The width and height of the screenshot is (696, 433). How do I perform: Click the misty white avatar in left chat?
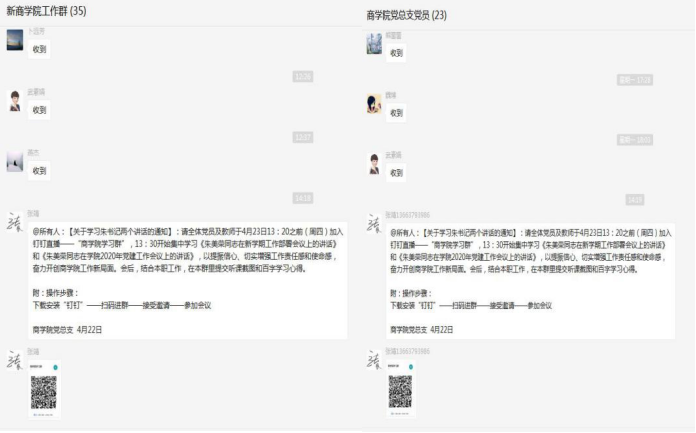[x=15, y=161]
